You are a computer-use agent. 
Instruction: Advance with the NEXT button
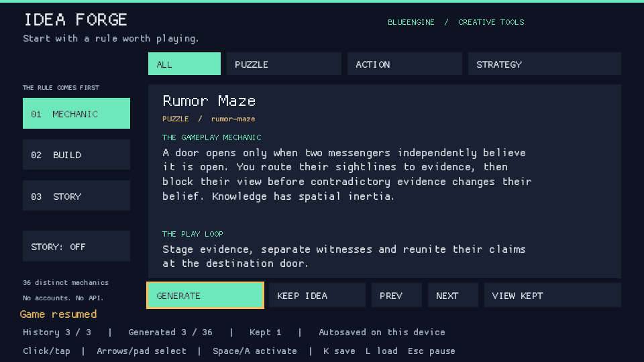click(x=453, y=295)
